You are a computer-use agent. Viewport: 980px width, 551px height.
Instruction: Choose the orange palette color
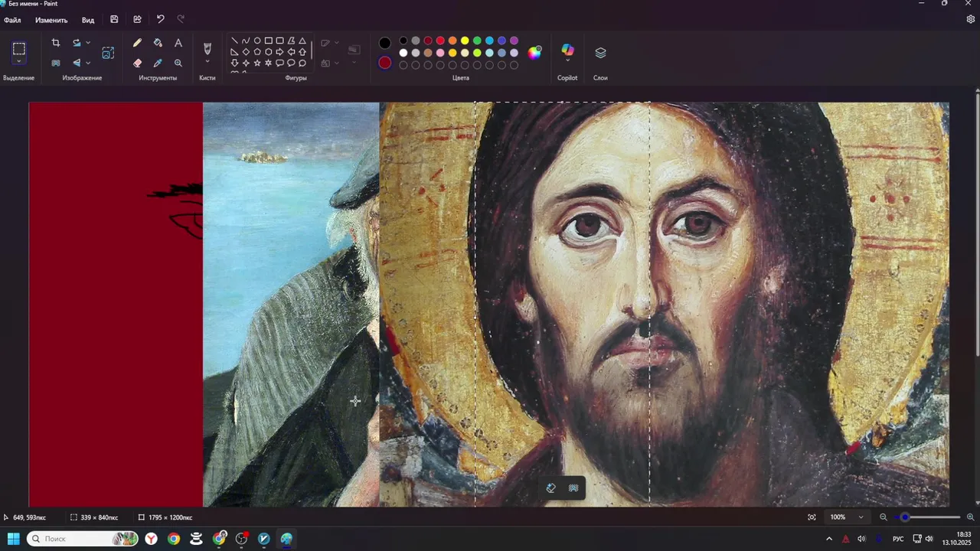pyautogui.click(x=452, y=41)
